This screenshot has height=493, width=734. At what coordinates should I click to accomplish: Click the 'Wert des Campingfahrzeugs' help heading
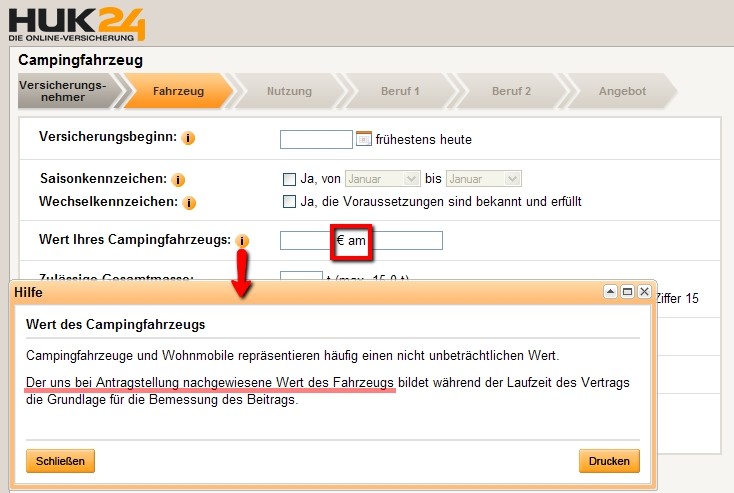point(116,324)
